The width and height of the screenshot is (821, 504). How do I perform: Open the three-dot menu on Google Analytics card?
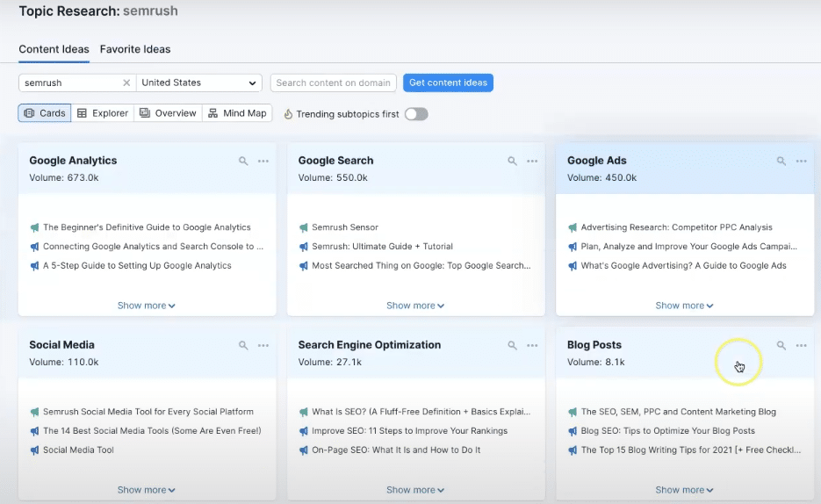(263, 162)
